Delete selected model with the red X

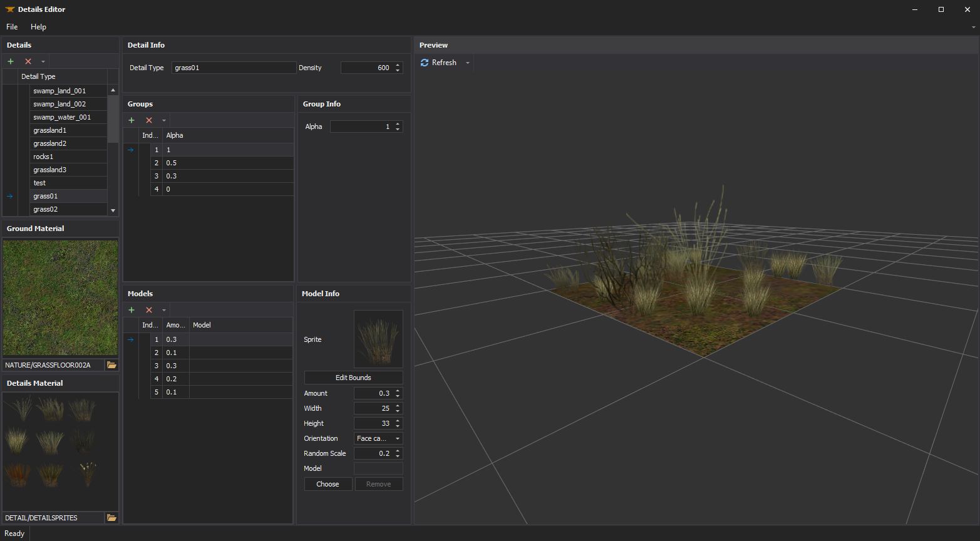[149, 310]
